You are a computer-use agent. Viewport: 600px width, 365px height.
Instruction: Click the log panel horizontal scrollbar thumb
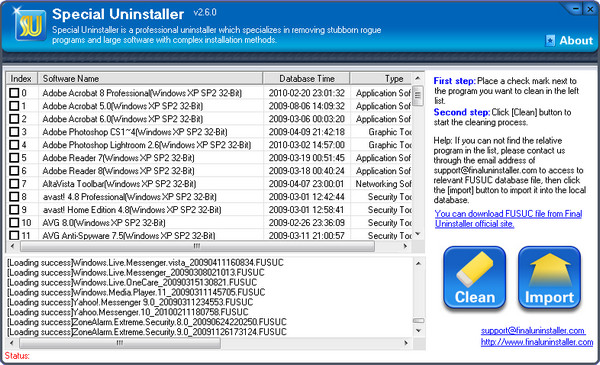[x=120, y=343]
